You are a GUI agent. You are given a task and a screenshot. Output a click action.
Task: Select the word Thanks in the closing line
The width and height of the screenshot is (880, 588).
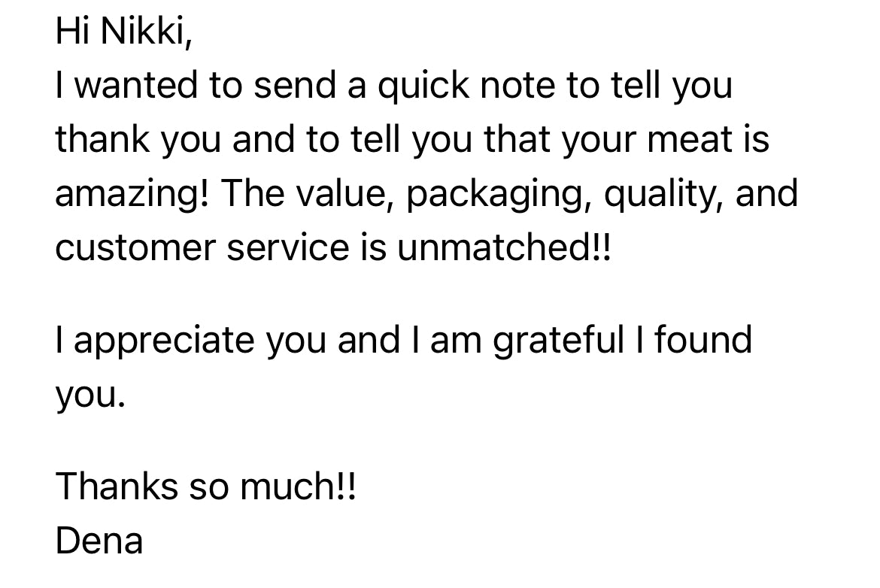[116, 486]
